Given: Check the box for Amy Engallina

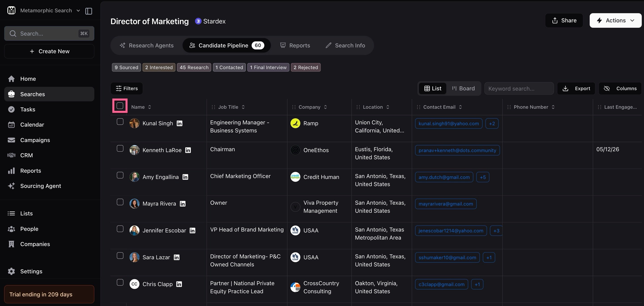Looking at the screenshot, I should click(x=120, y=175).
